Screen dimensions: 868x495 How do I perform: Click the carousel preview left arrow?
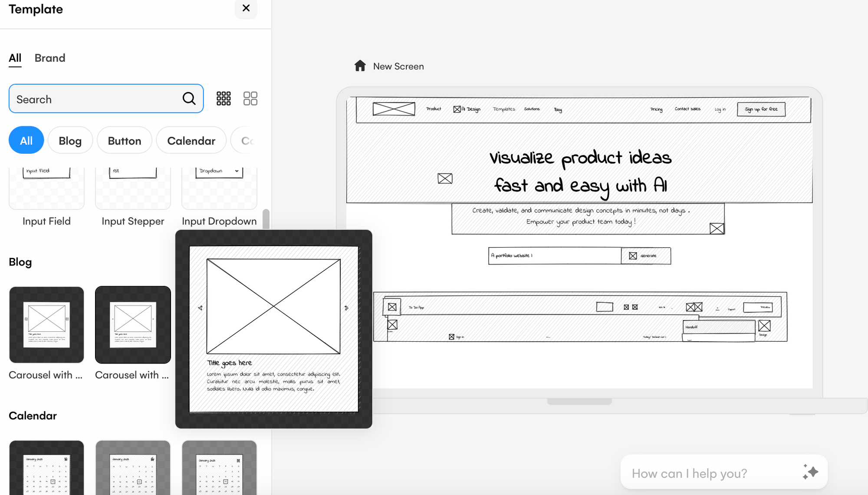click(x=201, y=308)
